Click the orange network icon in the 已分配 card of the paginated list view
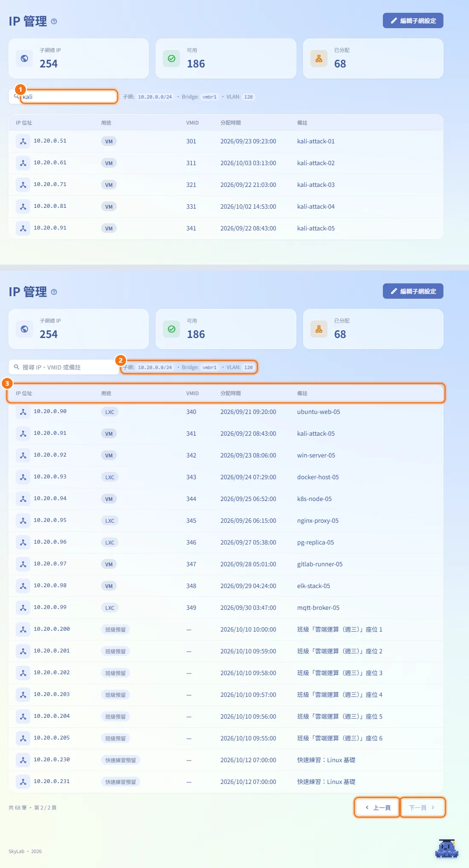This screenshot has height=868, width=469. pyautogui.click(x=318, y=329)
